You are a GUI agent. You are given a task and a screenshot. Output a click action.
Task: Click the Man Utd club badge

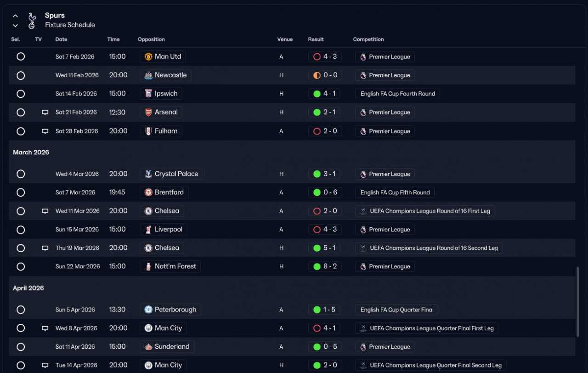pos(148,57)
